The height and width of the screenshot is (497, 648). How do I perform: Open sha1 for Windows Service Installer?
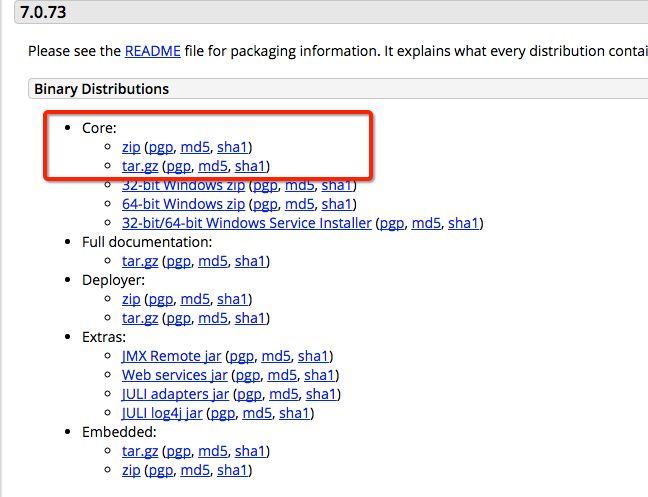click(x=463, y=223)
